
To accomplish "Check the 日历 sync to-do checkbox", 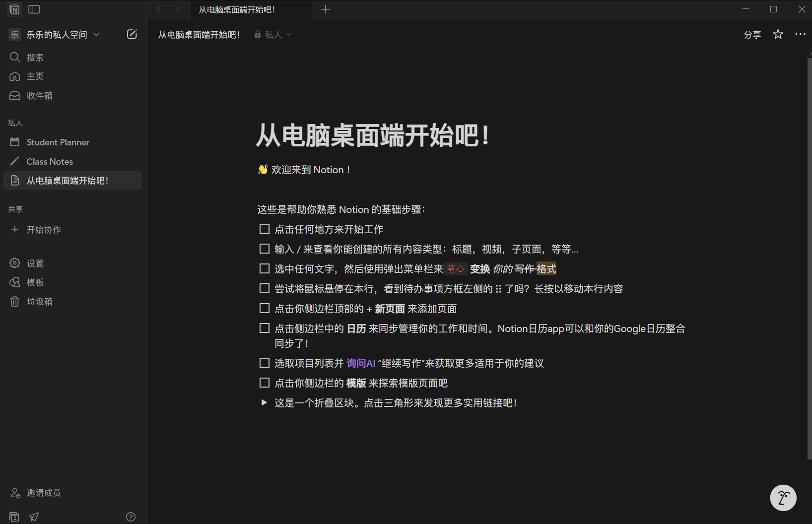I will click(x=265, y=328).
